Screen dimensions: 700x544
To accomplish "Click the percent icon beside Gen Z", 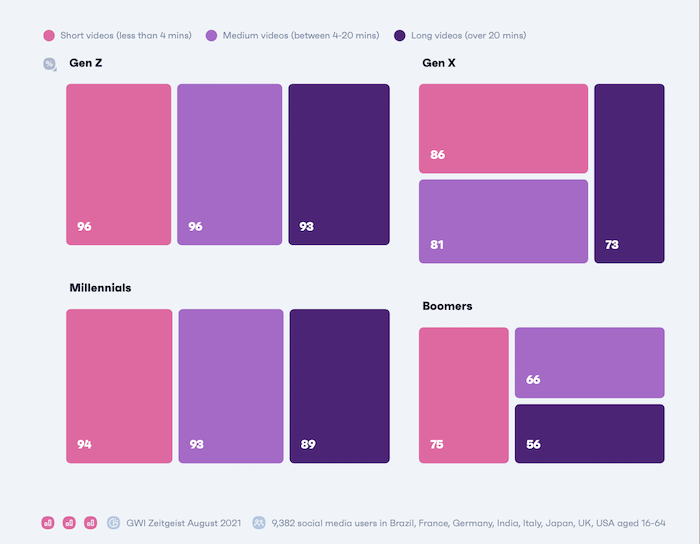I will point(49,64).
